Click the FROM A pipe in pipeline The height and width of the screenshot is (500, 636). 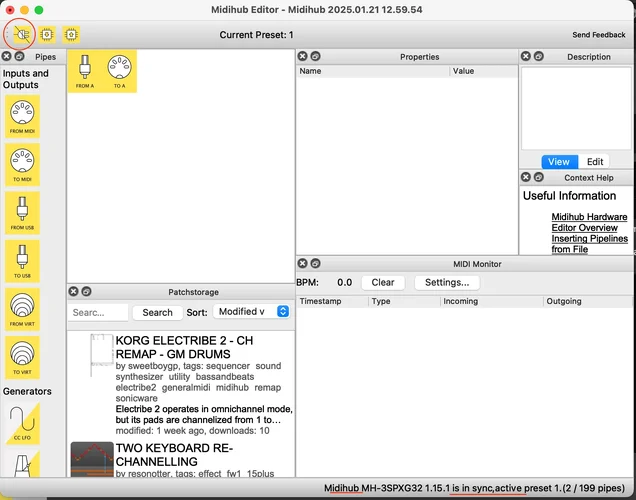[84, 71]
